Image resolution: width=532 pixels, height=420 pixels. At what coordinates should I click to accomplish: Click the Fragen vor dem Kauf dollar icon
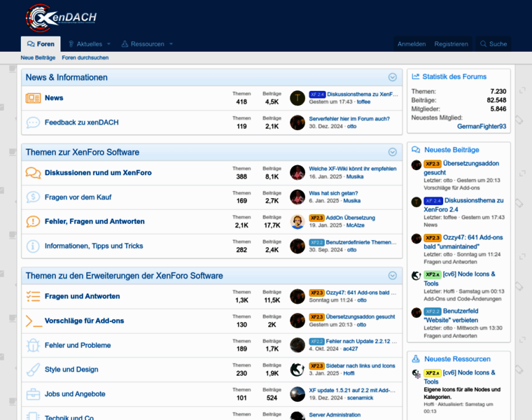(x=33, y=197)
